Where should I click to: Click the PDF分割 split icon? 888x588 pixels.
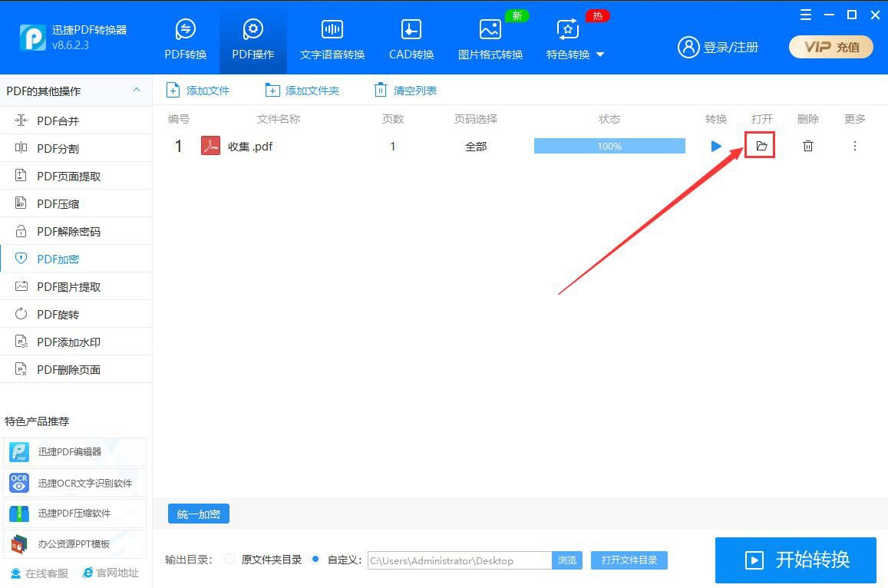pos(21,148)
